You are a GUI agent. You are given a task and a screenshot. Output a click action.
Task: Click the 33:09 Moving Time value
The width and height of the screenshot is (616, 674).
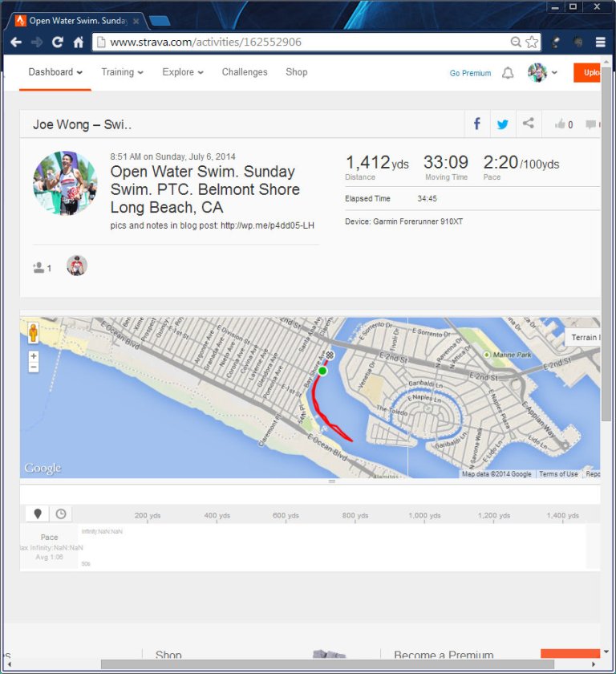point(446,162)
